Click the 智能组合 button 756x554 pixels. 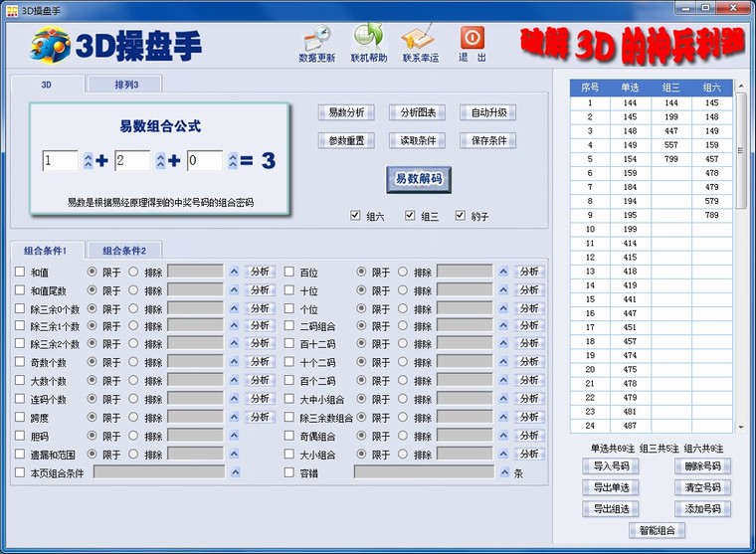click(657, 531)
